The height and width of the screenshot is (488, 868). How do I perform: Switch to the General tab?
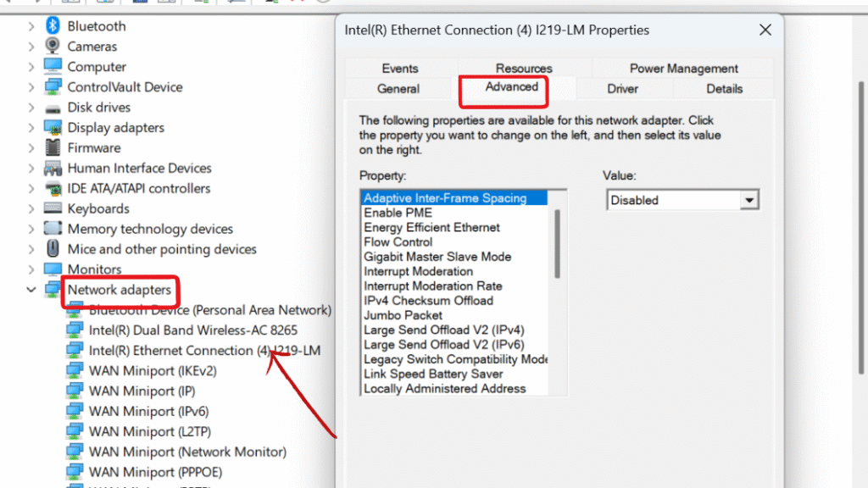coord(398,88)
